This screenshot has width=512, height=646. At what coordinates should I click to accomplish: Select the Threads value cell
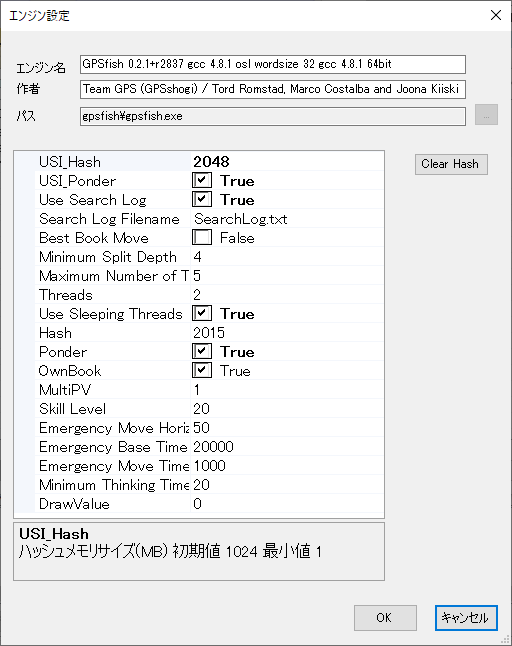(x=287, y=295)
